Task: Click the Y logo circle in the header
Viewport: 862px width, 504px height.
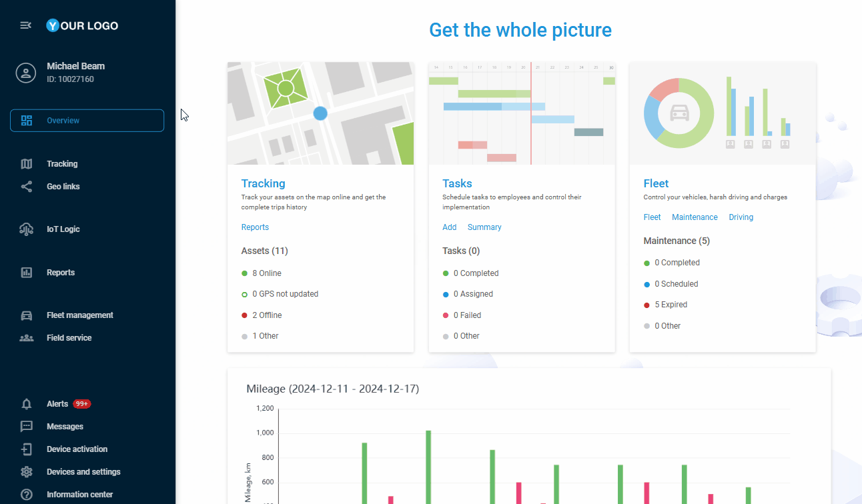Action: [53, 25]
